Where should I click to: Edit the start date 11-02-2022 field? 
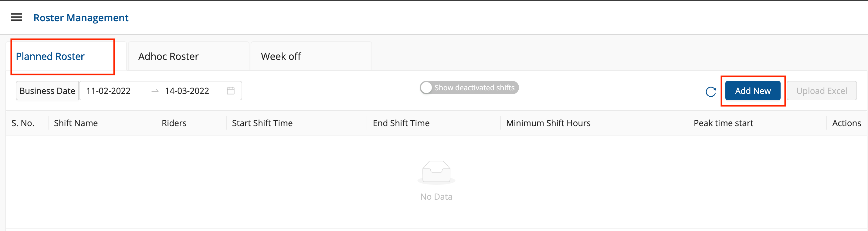(108, 91)
